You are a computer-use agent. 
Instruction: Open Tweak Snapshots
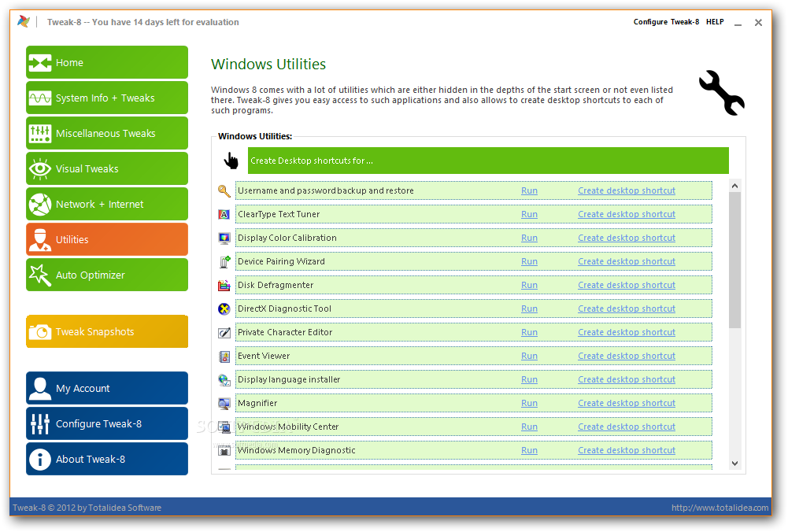click(x=107, y=331)
